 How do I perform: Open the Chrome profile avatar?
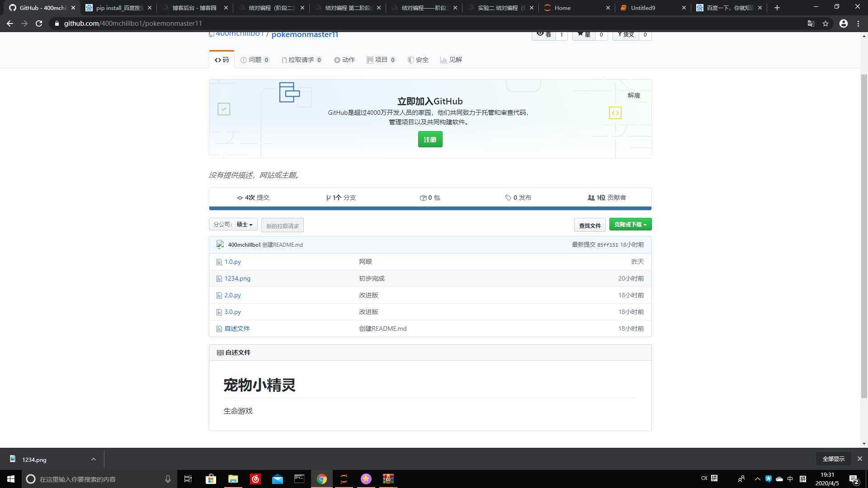click(844, 23)
